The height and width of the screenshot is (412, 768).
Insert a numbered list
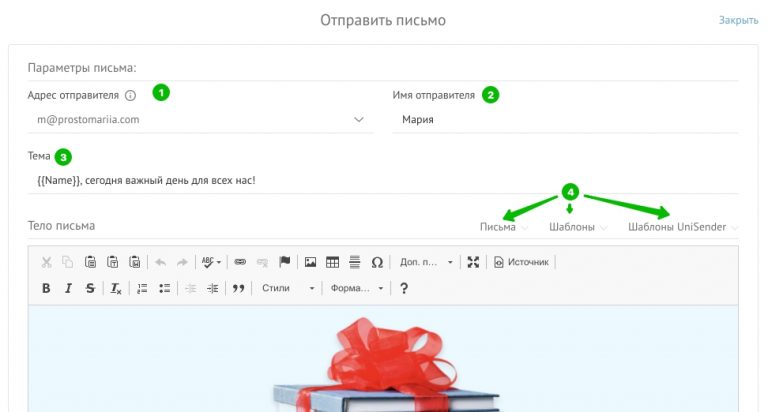pos(142,288)
